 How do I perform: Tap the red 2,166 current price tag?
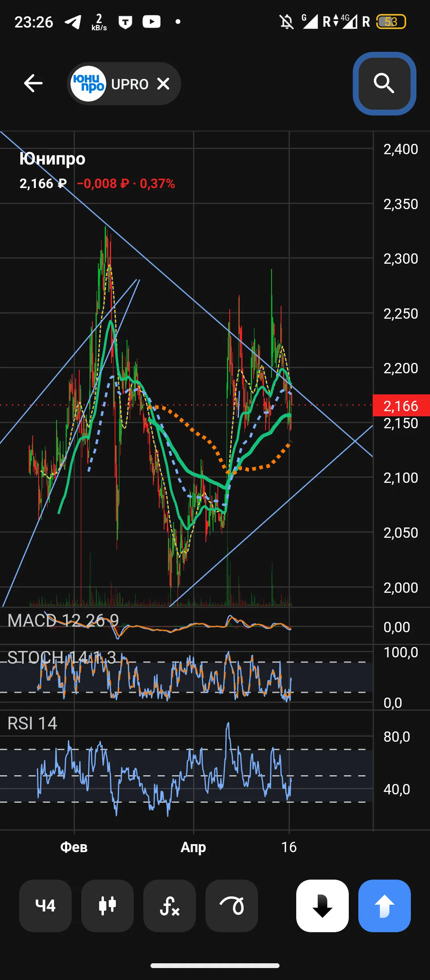(x=401, y=406)
